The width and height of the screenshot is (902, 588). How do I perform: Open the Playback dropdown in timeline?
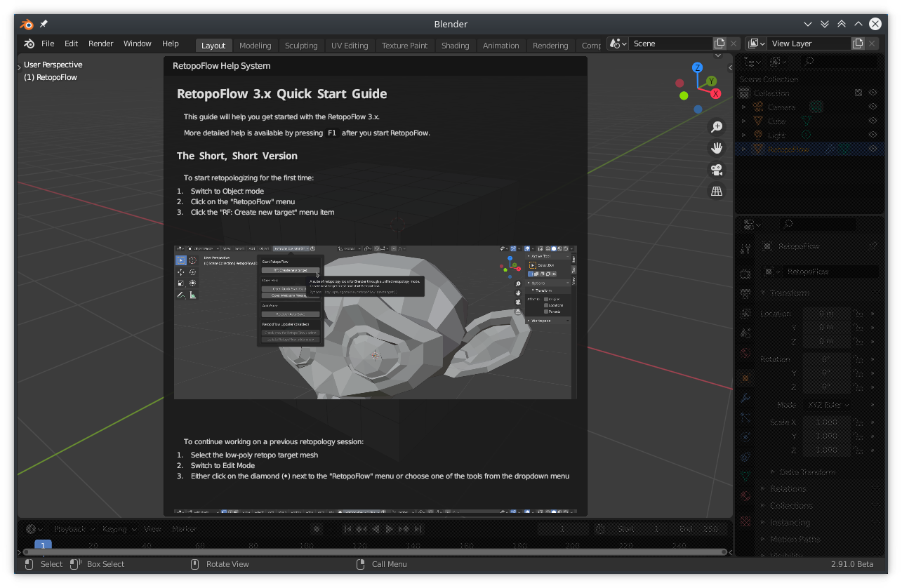pos(73,529)
